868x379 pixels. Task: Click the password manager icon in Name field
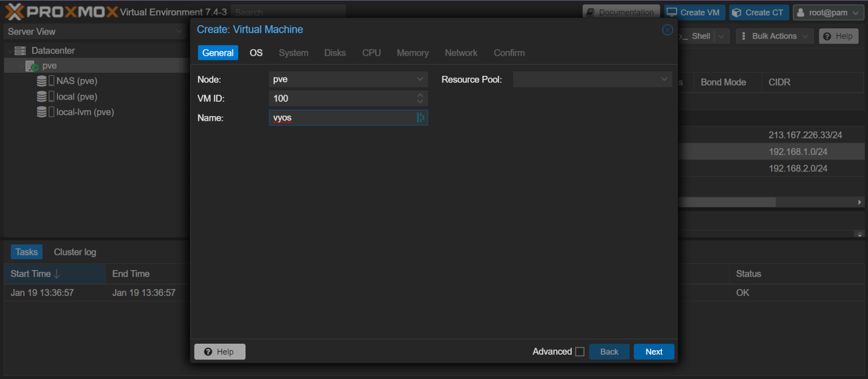[x=421, y=118]
